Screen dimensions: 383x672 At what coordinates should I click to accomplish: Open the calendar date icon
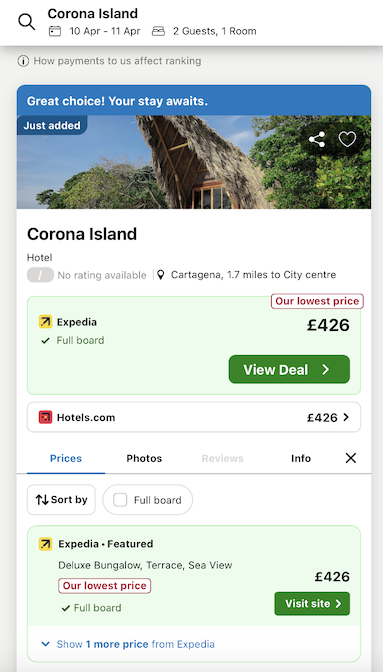55,31
